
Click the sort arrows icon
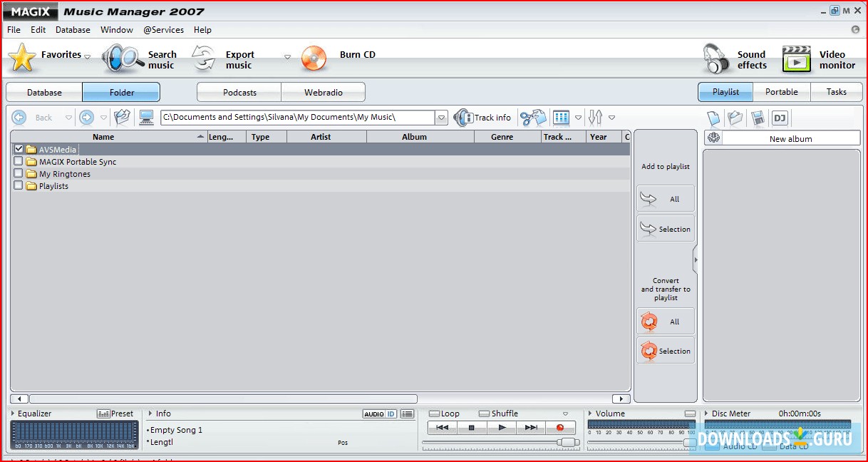point(595,118)
